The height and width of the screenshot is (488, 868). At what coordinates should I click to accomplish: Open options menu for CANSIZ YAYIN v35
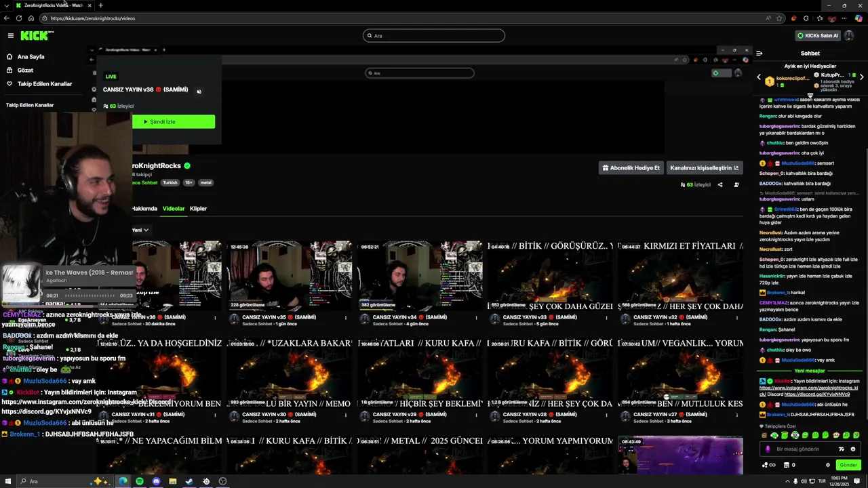[346, 317]
